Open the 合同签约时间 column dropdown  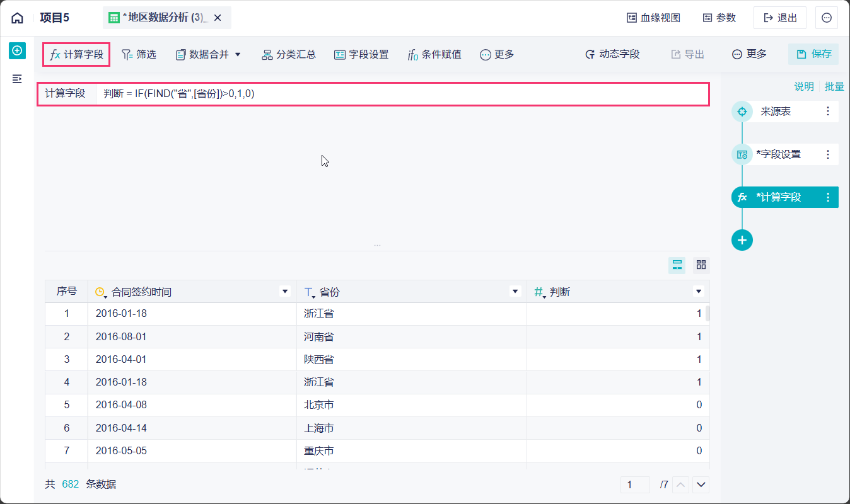284,292
